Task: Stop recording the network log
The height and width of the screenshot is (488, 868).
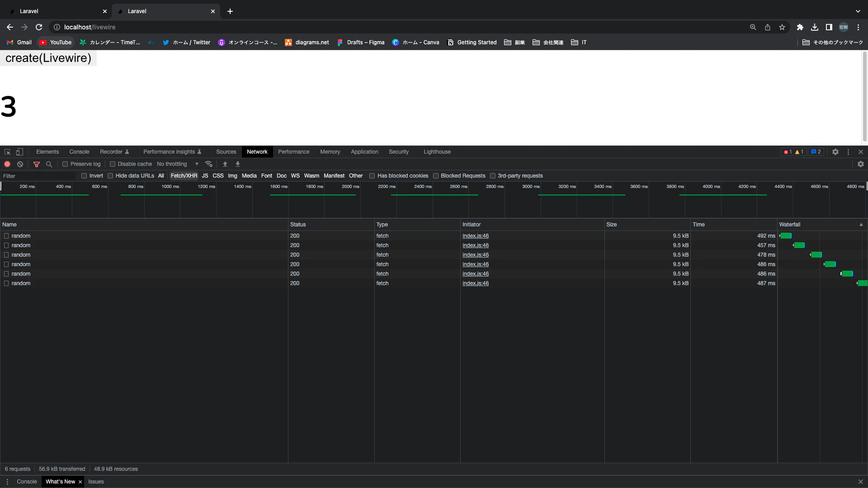Action: 7,164
